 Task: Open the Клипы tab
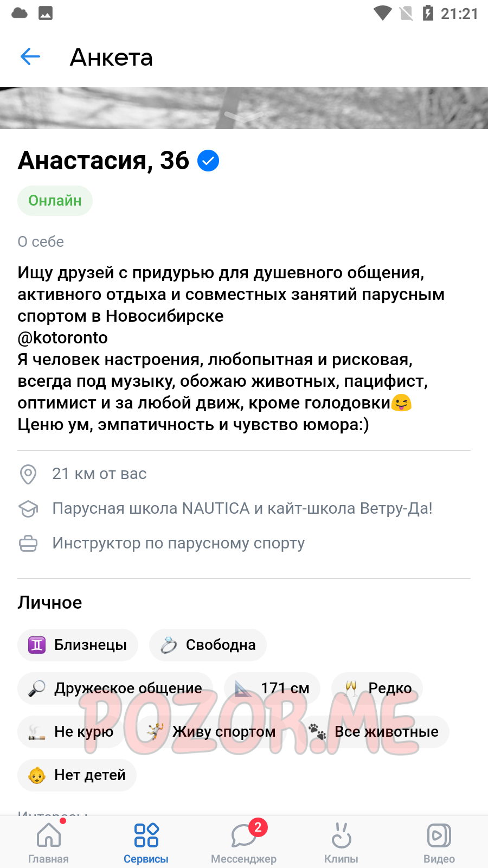tap(342, 842)
